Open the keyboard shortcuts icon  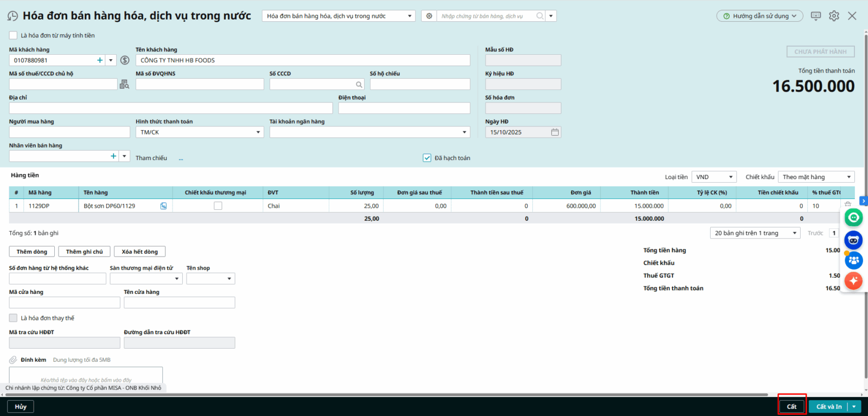click(815, 16)
